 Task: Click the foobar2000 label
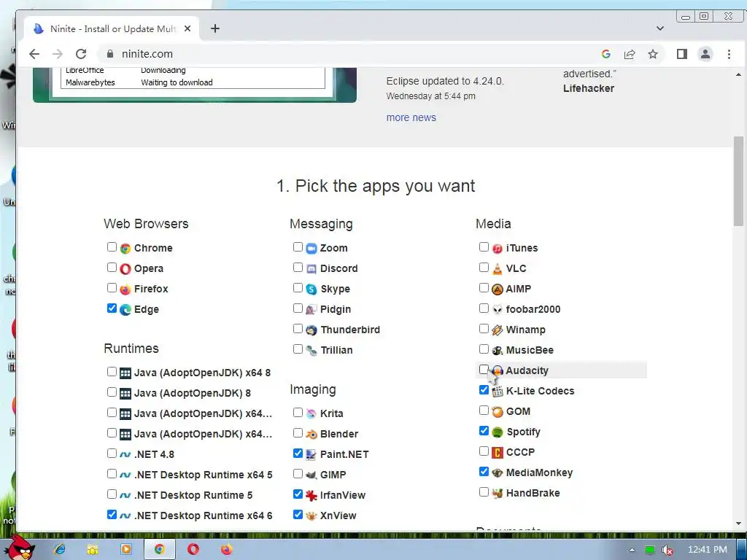point(533,309)
